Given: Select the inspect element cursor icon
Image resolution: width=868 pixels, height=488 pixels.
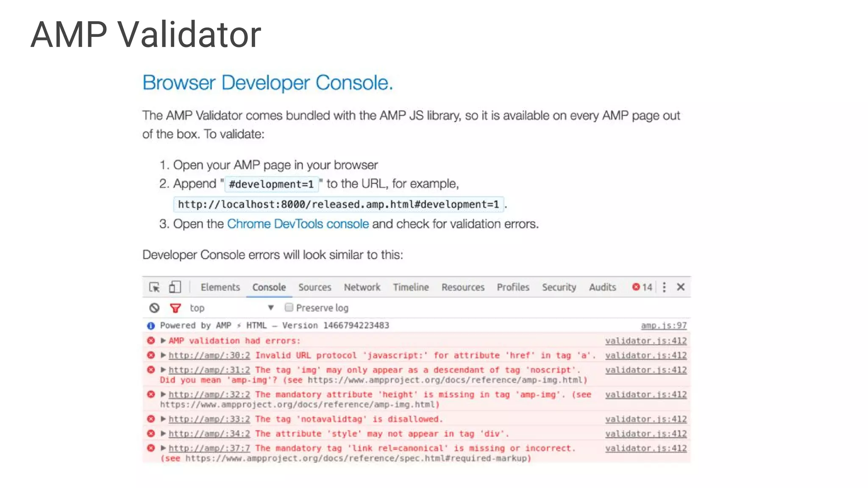Looking at the screenshot, I should [154, 287].
